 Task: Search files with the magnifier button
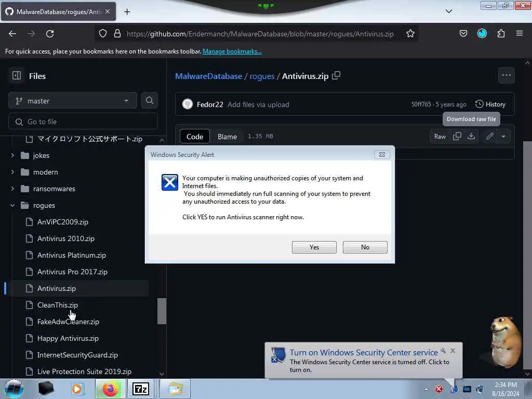(149, 100)
